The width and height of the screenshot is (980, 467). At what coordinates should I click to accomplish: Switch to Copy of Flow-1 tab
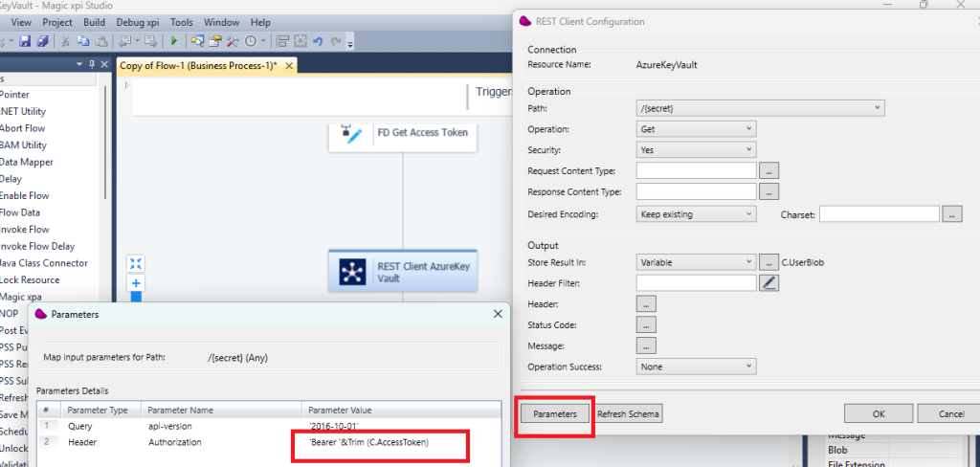pyautogui.click(x=199, y=65)
